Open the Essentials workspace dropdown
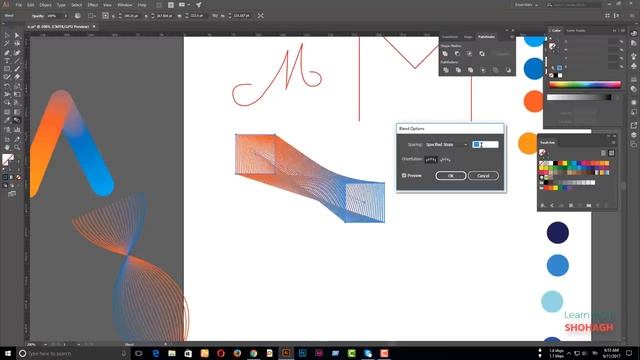 526,5
